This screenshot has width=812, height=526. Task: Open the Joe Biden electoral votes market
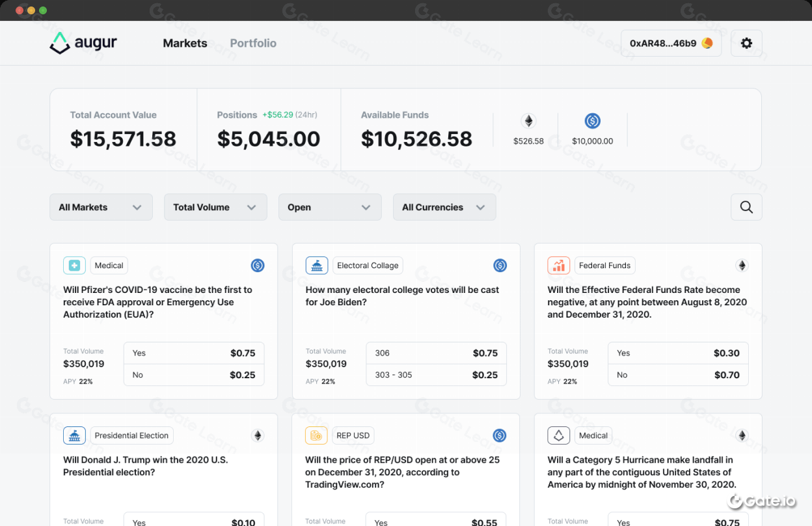tap(402, 296)
